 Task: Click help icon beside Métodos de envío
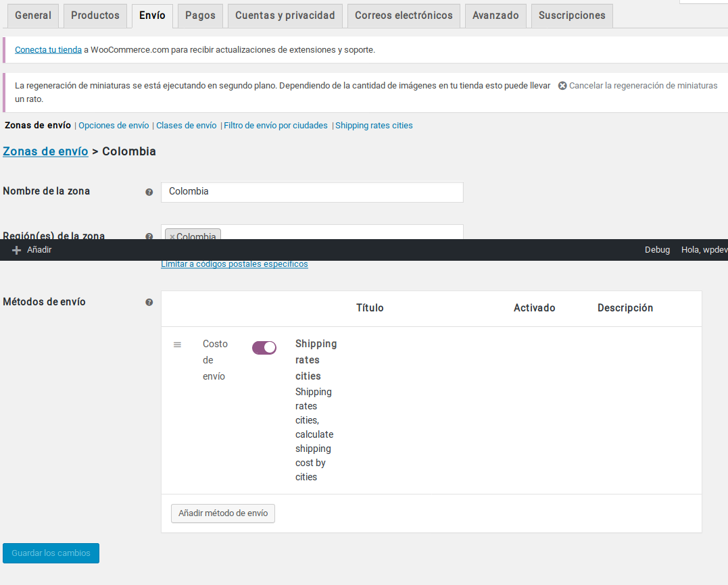[x=149, y=303]
